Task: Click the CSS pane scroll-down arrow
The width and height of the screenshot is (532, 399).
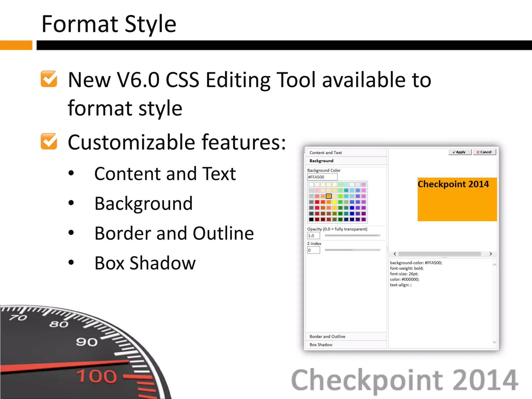Action: [x=494, y=342]
